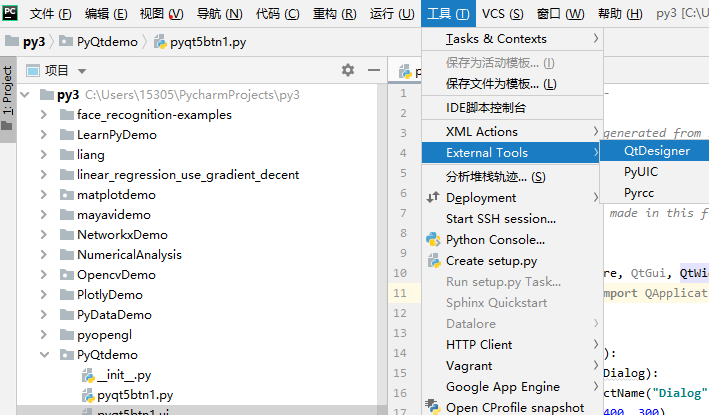Select the NetworkxDemo folder in tree
709x415 pixels.
122,235
